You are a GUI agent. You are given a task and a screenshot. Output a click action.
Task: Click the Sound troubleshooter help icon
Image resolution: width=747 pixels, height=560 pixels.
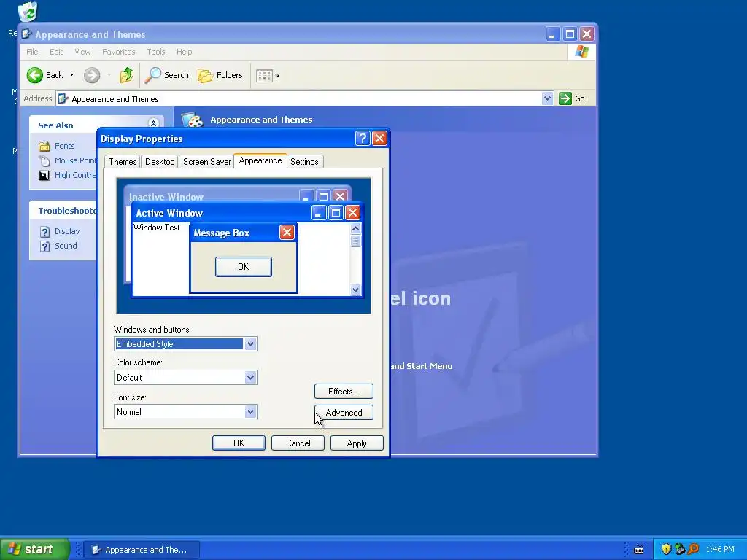coord(44,246)
